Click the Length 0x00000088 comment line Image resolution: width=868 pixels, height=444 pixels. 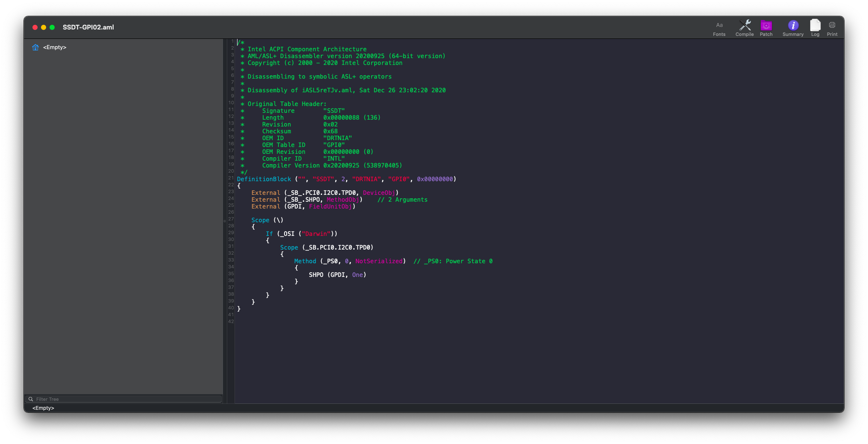point(310,118)
